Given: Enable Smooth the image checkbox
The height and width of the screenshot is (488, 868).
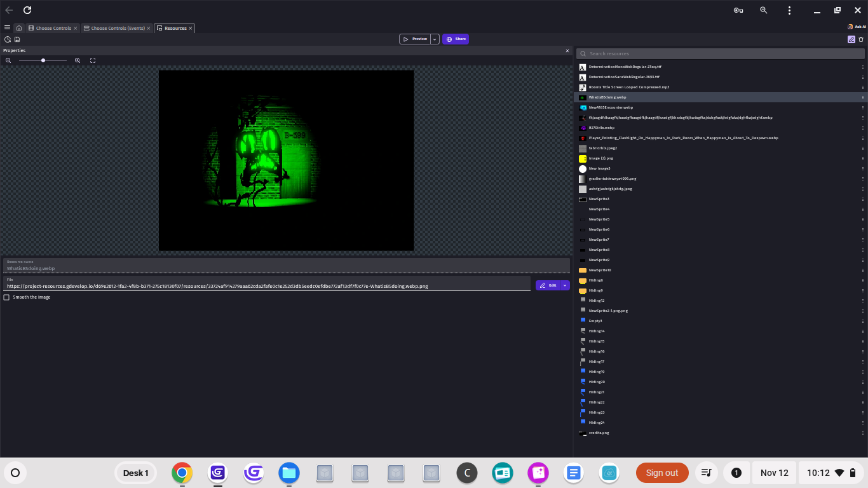Looking at the screenshot, I should (x=6, y=297).
